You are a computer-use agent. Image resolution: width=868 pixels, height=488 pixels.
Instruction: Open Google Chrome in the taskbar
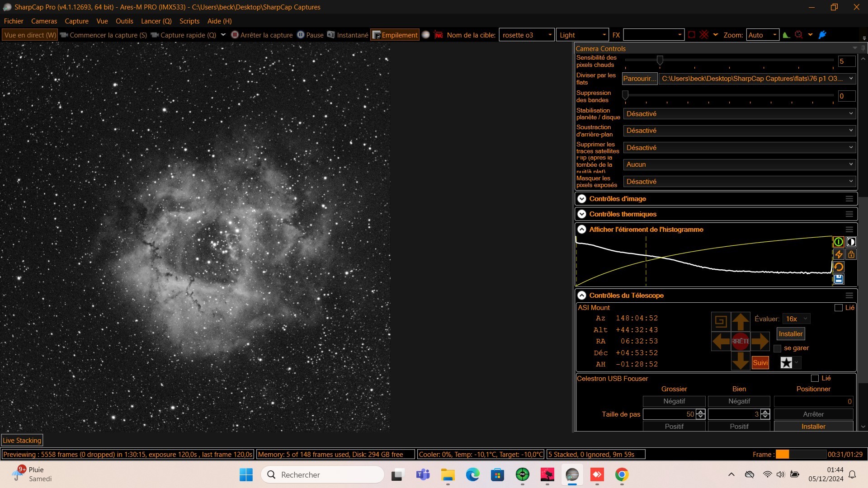[x=622, y=474]
